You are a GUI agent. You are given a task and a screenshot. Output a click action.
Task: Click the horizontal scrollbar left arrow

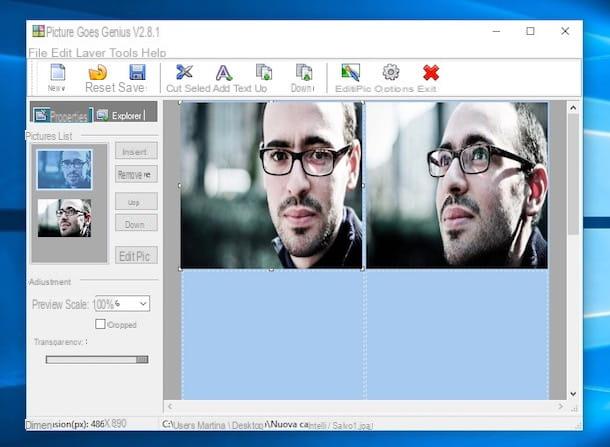pos(170,406)
